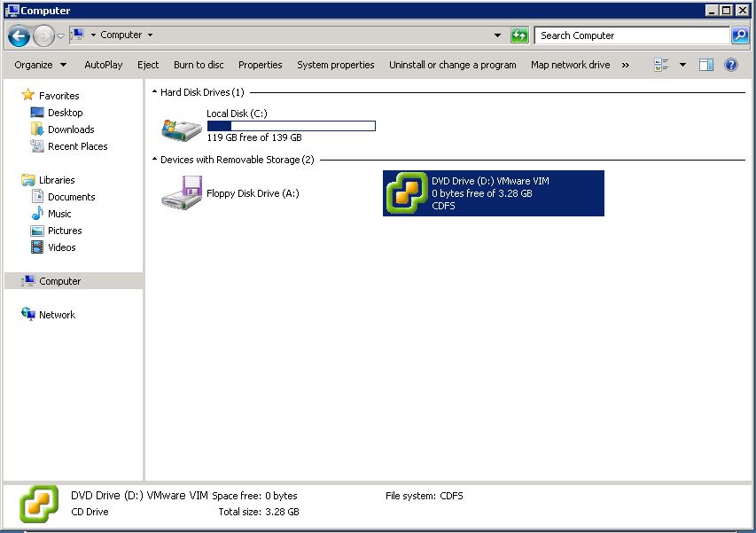Select DVD Drive (D:) VMware VIM
Screen dimensions: 756x533
(493, 192)
